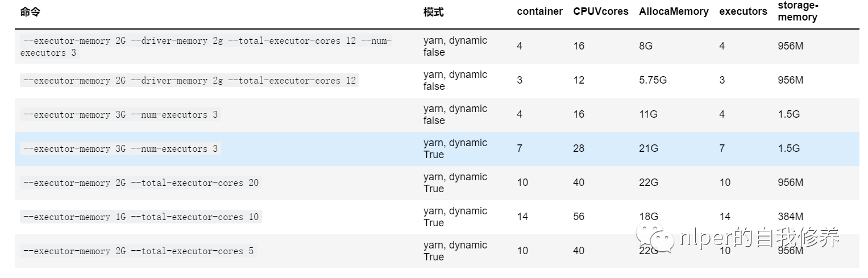Image resolution: width=868 pixels, height=278 pixels.
Task: Click the executors column header
Action: (743, 11)
